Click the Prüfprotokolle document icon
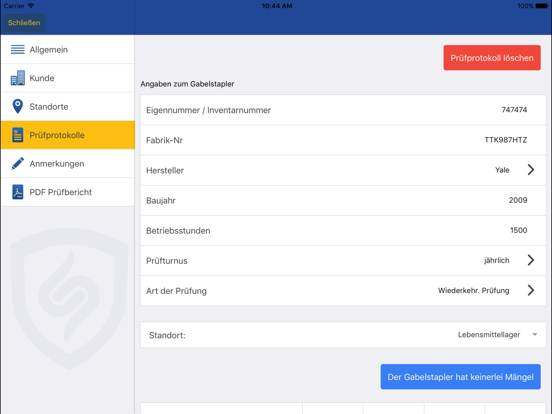 pos(18,135)
